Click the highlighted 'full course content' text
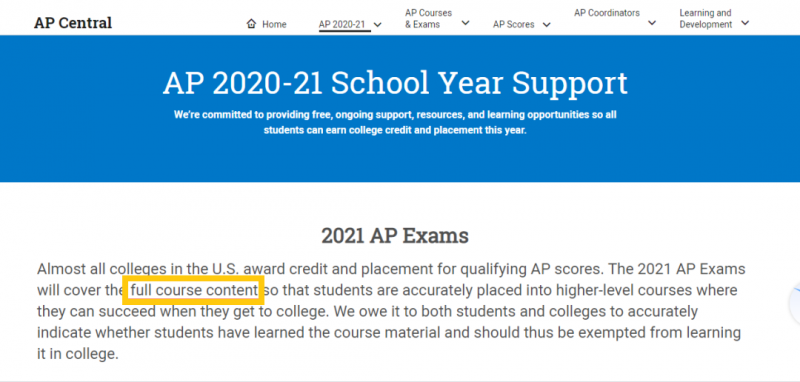Viewport: 800px width, 382px height. pyautogui.click(x=194, y=290)
